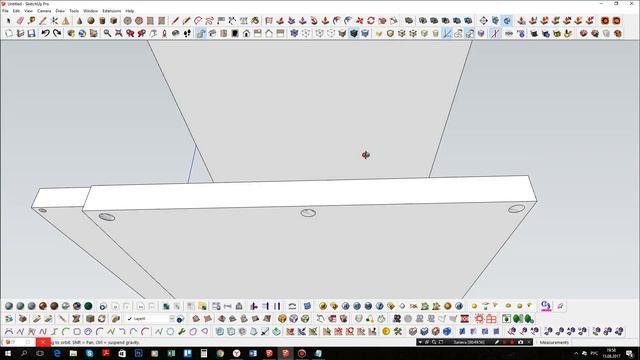Open the Camera menu

point(44,11)
